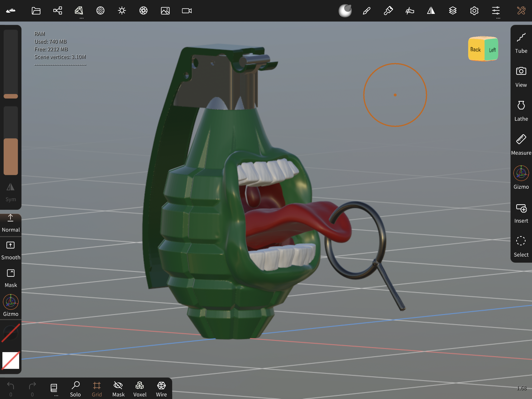Open the Symmetry triangle menu in top bar
Screen dimensions: 532x399
[x=431, y=11]
